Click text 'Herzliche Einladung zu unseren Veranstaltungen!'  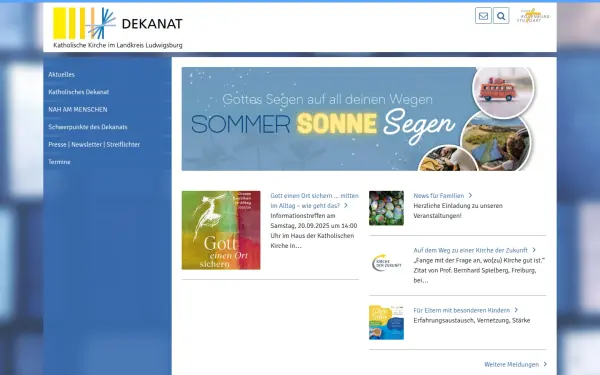point(458,211)
